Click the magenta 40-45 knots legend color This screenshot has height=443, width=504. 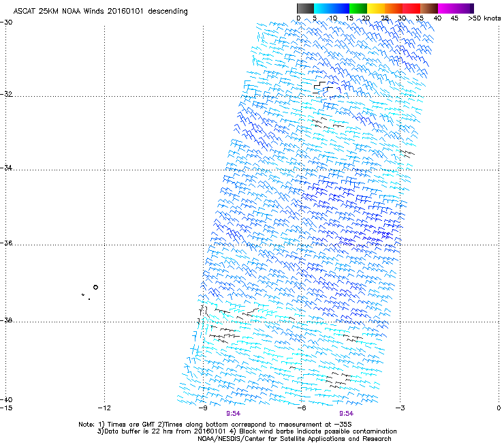(447, 8)
